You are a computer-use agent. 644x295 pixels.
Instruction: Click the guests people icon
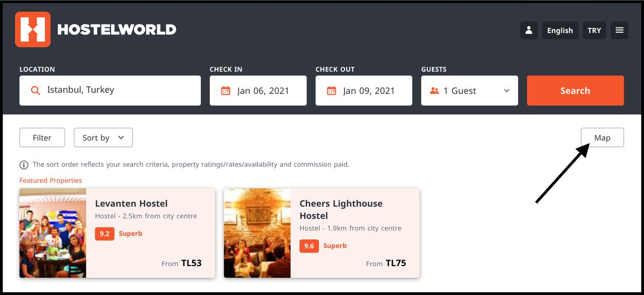[x=435, y=91]
